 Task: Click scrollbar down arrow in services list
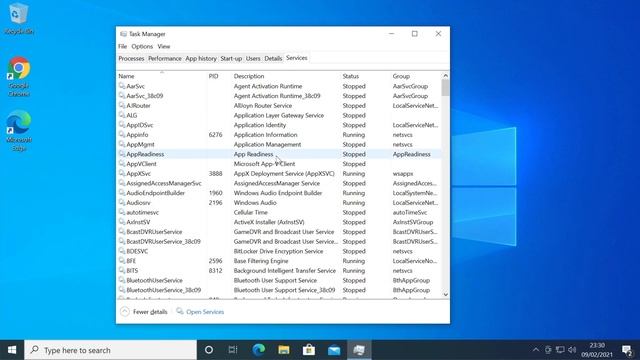445,294
